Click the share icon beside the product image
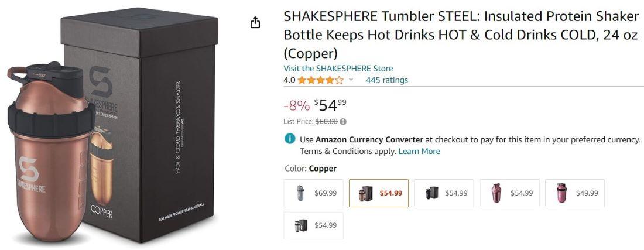 click(255, 23)
